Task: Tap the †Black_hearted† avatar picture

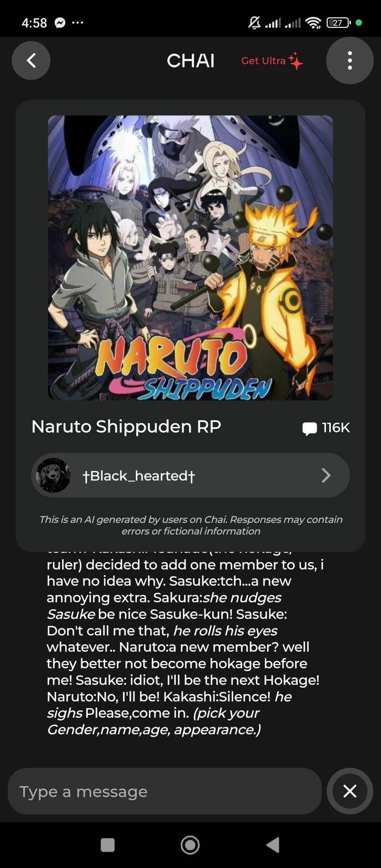Action: click(54, 475)
